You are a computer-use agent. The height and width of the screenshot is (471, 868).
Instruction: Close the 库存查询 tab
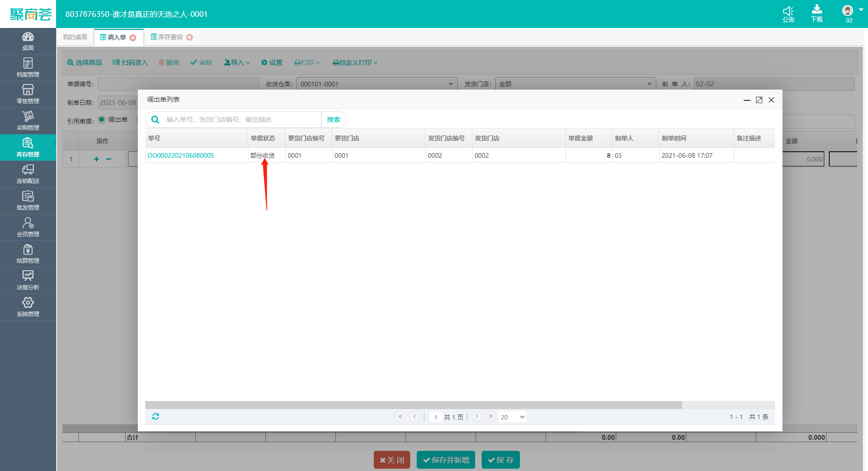point(190,37)
